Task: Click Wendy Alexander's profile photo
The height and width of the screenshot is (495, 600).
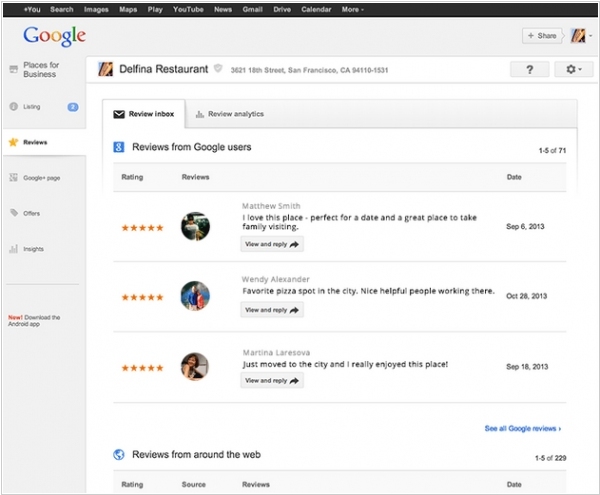Action: click(195, 296)
